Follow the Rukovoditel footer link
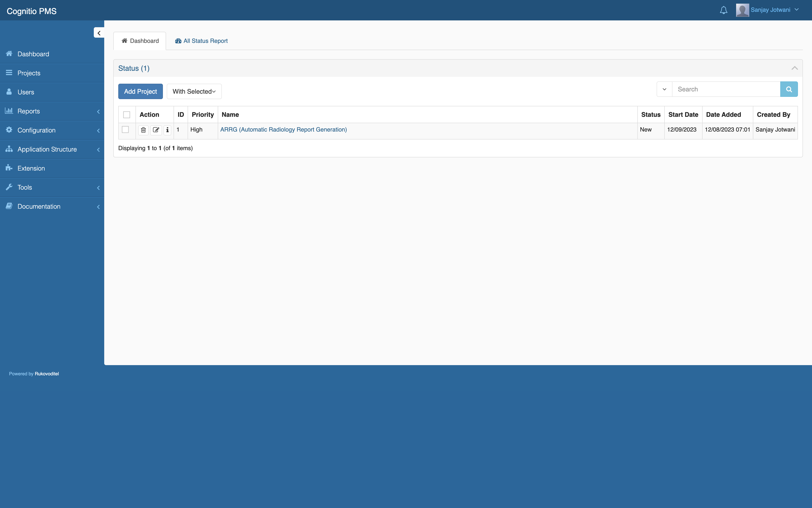 coord(47,374)
